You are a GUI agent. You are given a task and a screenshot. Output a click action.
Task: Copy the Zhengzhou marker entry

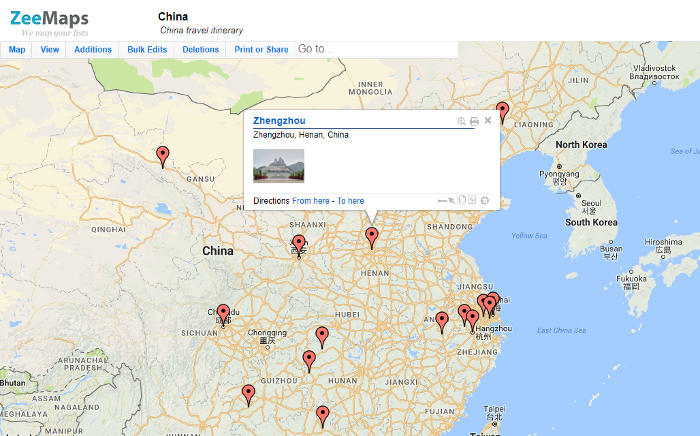click(462, 200)
